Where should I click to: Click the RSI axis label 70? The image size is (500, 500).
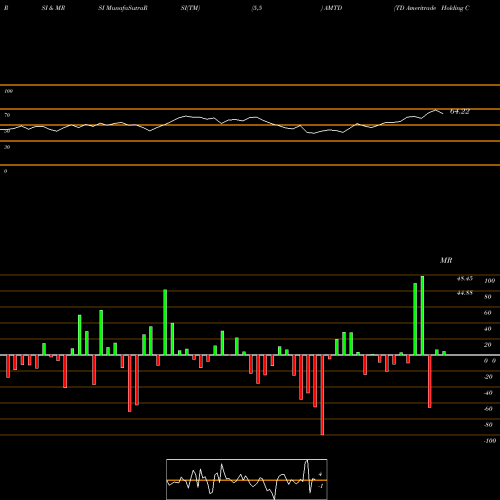point(7,115)
